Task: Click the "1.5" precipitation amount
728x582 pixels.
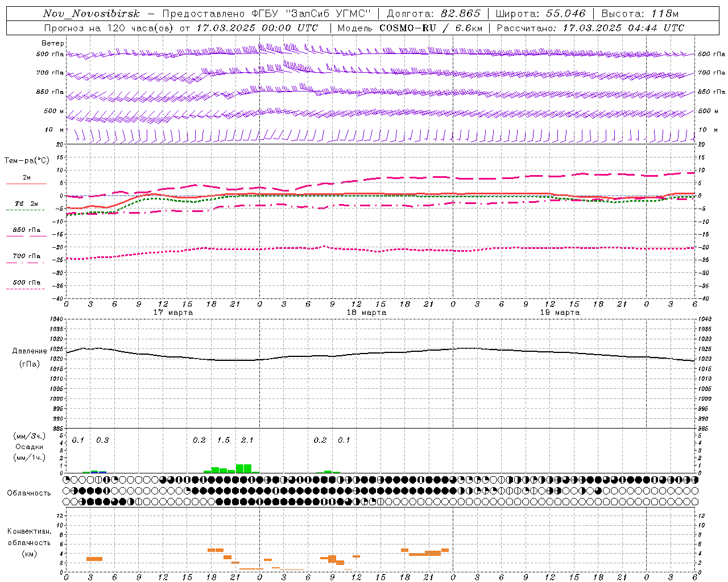Action: (x=224, y=440)
